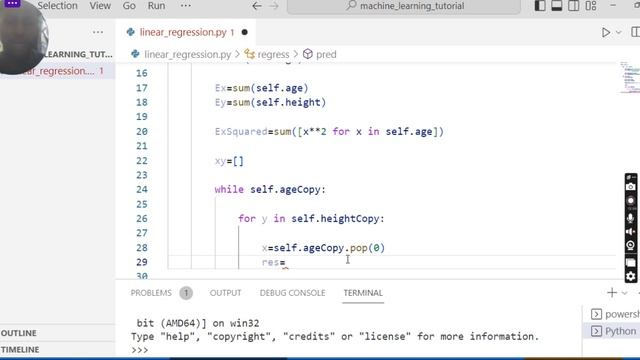Go back with the left arrow
Screen dimensions: 640x360
pos(257,6)
